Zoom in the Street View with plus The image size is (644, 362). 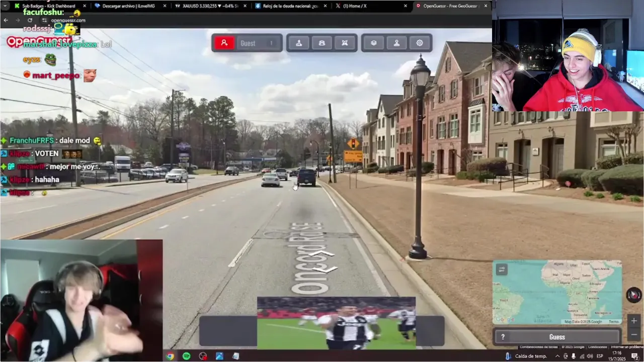pyautogui.click(x=634, y=321)
